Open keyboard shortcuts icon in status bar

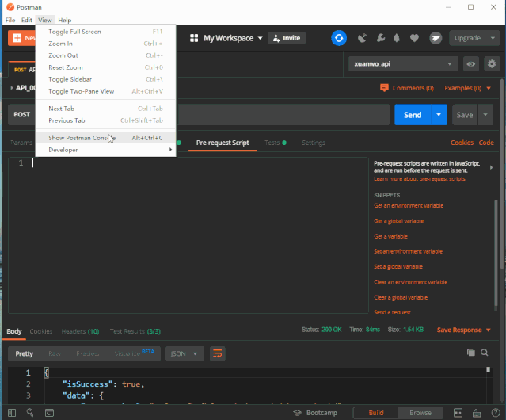(x=477, y=413)
